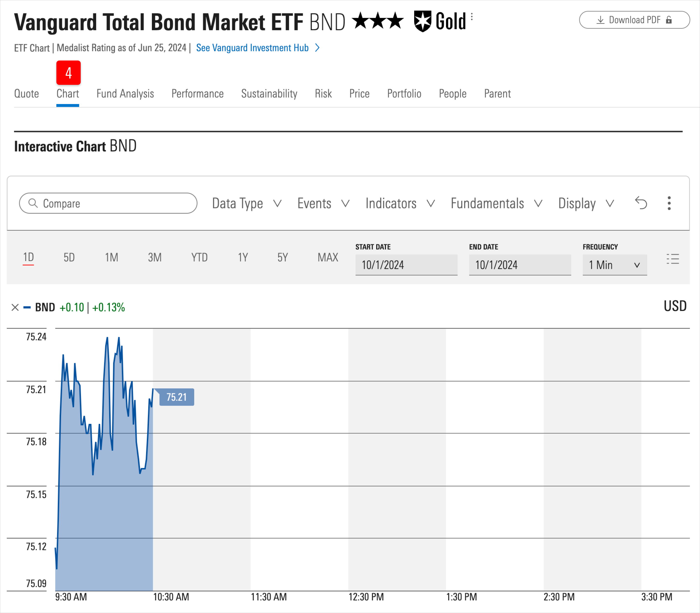Switch to the Quote tab

[x=26, y=93]
